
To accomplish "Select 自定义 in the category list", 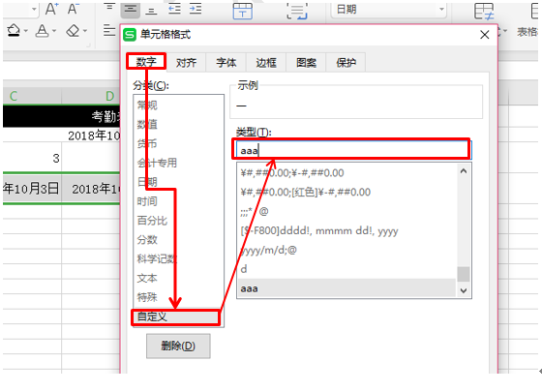I will pos(175,317).
